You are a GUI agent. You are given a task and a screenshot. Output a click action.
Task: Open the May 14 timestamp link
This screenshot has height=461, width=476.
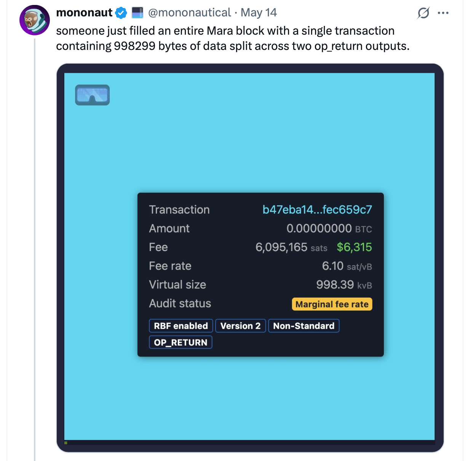[259, 13]
